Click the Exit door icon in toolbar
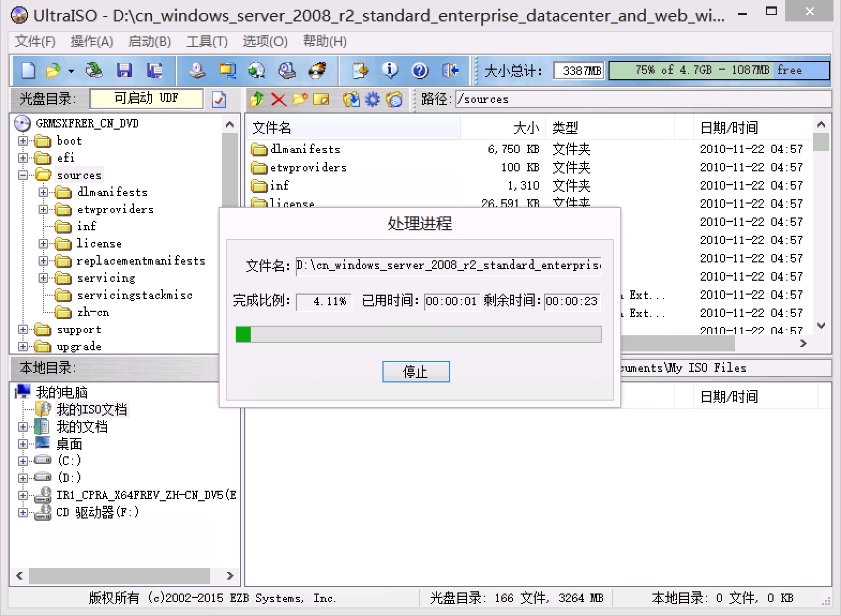 click(x=450, y=71)
